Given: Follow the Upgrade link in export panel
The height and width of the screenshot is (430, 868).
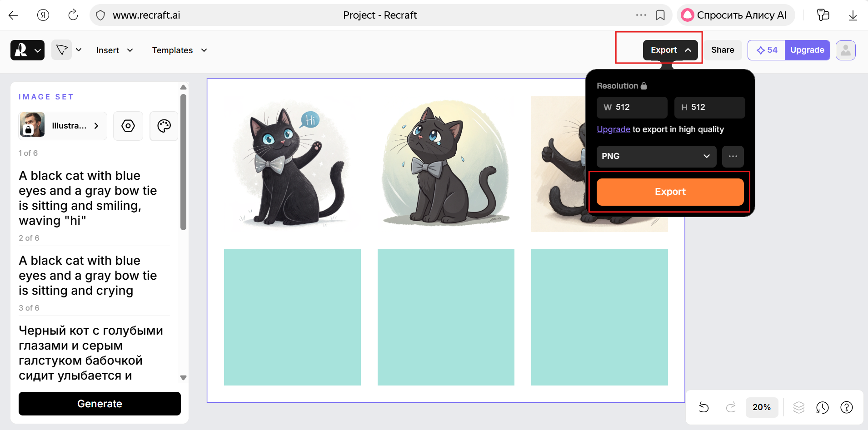Looking at the screenshot, I should pos(613,129).
